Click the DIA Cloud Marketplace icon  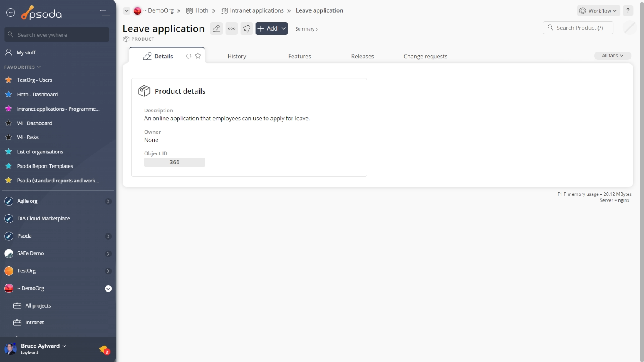tap(9, 219)
